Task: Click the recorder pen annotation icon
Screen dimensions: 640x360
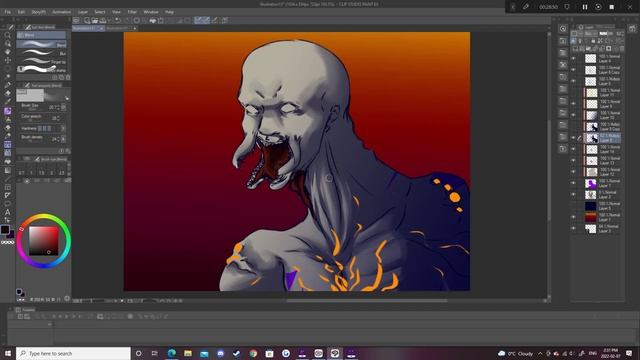Action: pyautogui.click(x=526, y=7)
